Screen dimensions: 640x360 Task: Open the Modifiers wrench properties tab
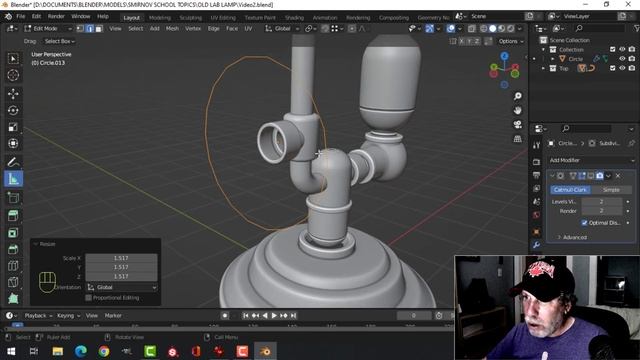536,244
